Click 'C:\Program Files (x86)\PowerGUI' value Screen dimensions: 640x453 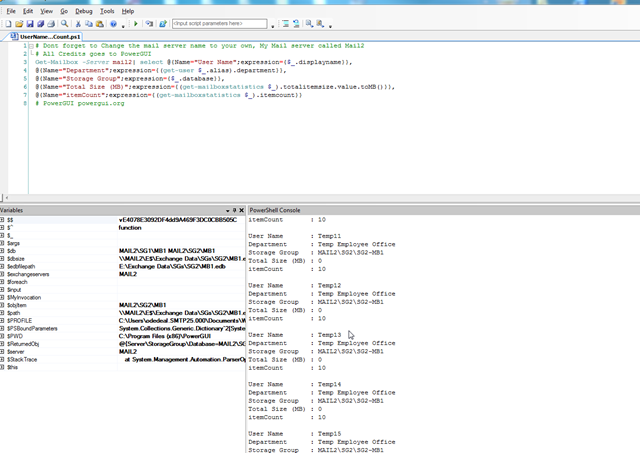pos(164,336)
